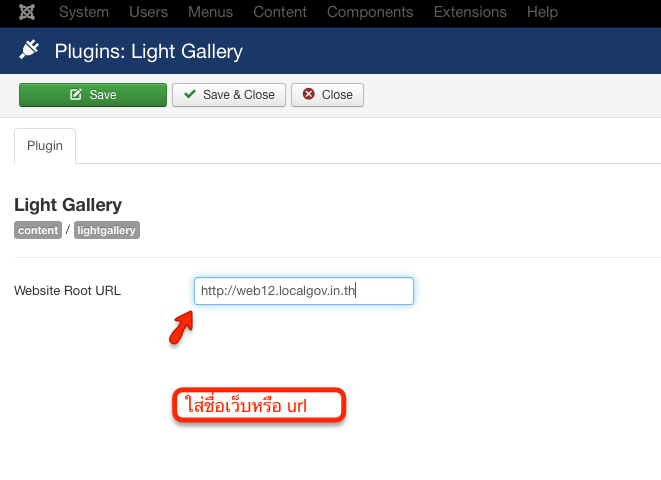Click the lightgallery badge
This screenshot has width=661, height=480.
coord(107,230)
